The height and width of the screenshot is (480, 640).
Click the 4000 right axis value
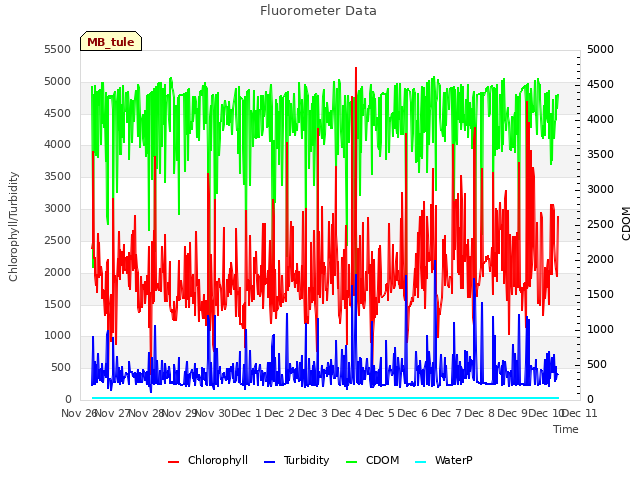[600, 120]
